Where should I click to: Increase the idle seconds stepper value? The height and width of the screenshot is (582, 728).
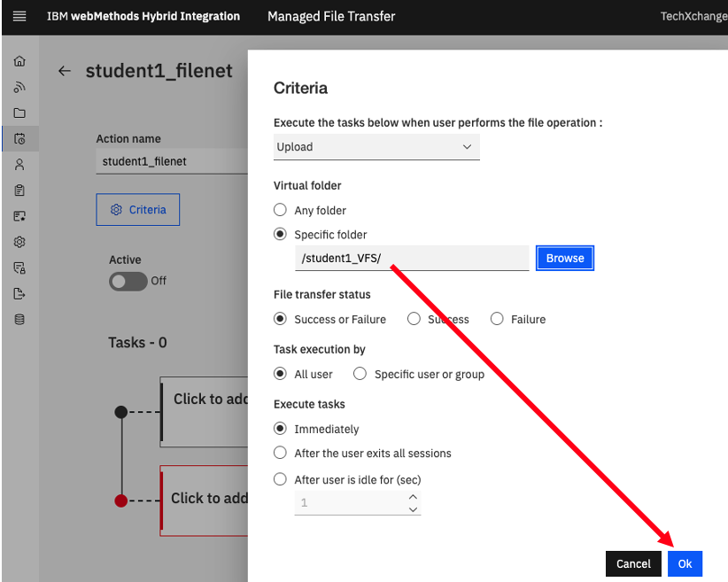pyautogui.click(x=413, y=497)
